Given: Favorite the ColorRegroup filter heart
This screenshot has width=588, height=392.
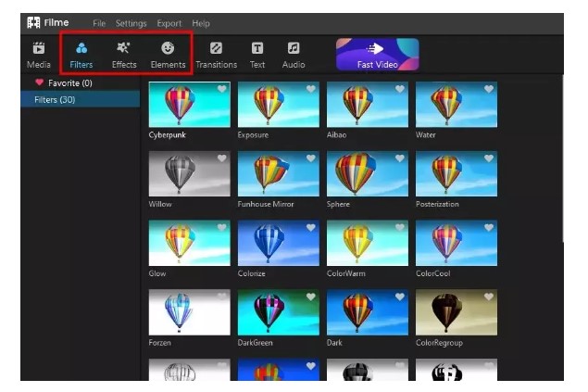Looking at the screenshot, I should click(489, 297).
